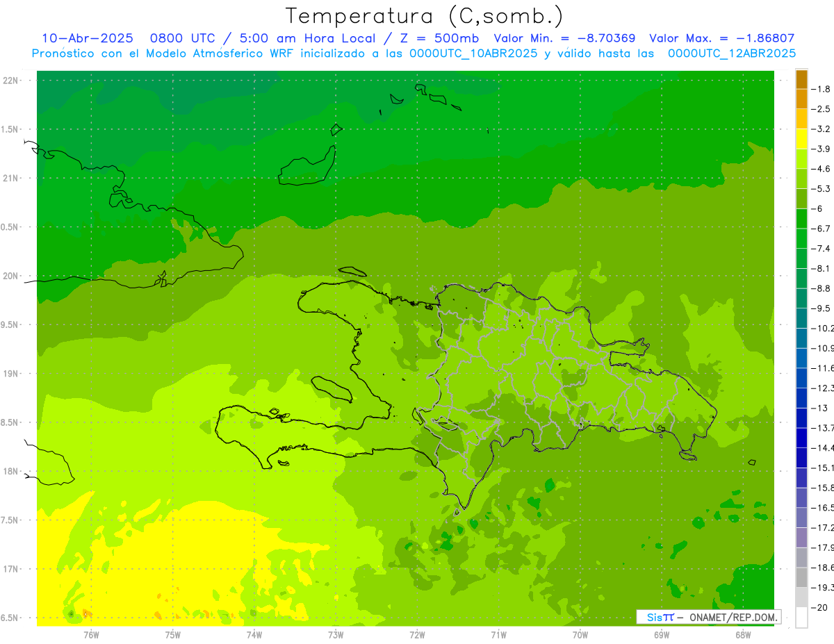Viewport: 834px width, 644px height.
Task: Click Great Inagua island near 21N 73W
Action: coord(306,167)
